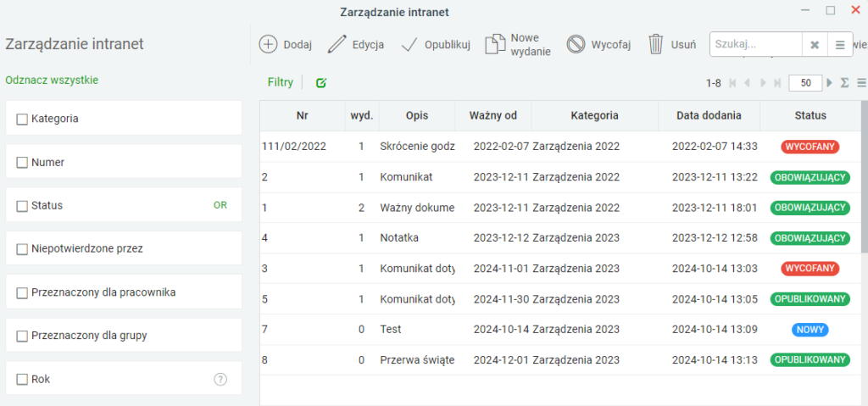Screen dimensions: 868x406
Task: Clear the search field with X
Action: pyautogui.click(x=815, y=45)
